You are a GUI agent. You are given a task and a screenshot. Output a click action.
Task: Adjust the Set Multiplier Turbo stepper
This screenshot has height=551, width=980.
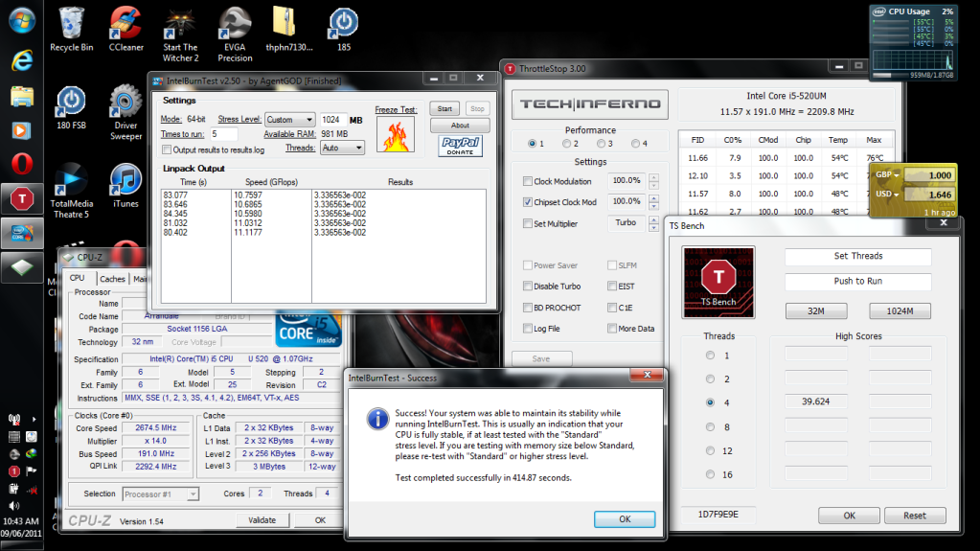click(653, 223)
